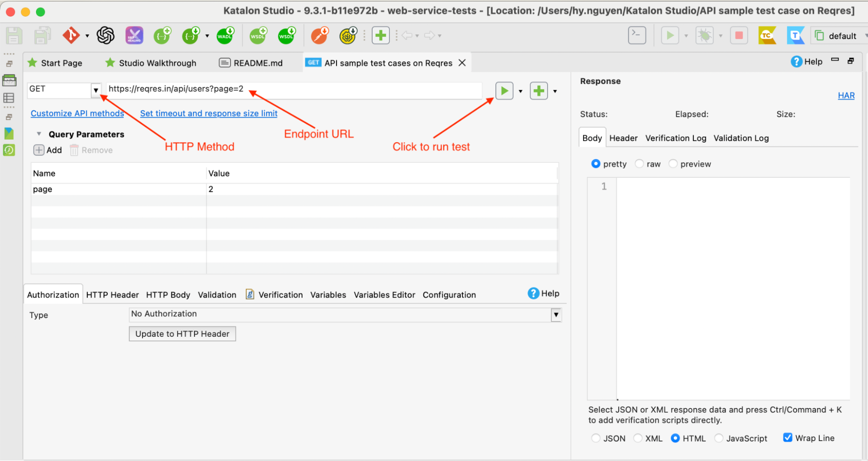This screenshot has height=461, width=868.
Task: Open the Variables Editor tab
Action: 384,295
